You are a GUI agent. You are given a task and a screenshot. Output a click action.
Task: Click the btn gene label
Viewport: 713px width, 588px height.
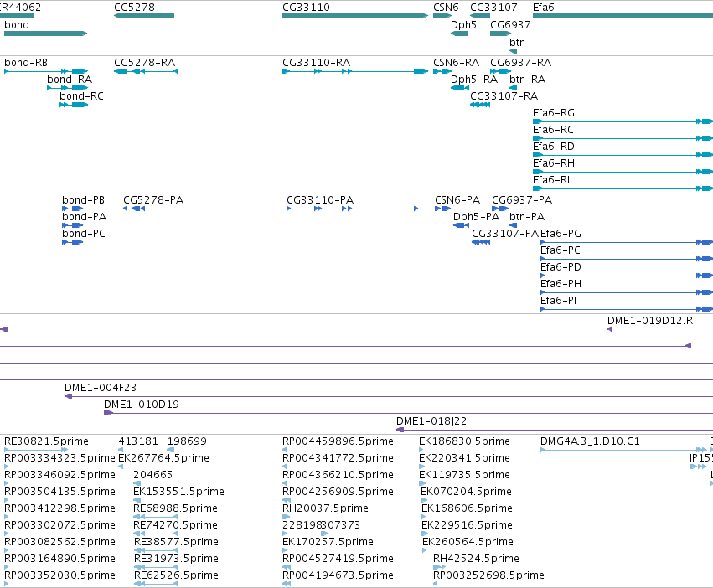(x=517, y=42)
